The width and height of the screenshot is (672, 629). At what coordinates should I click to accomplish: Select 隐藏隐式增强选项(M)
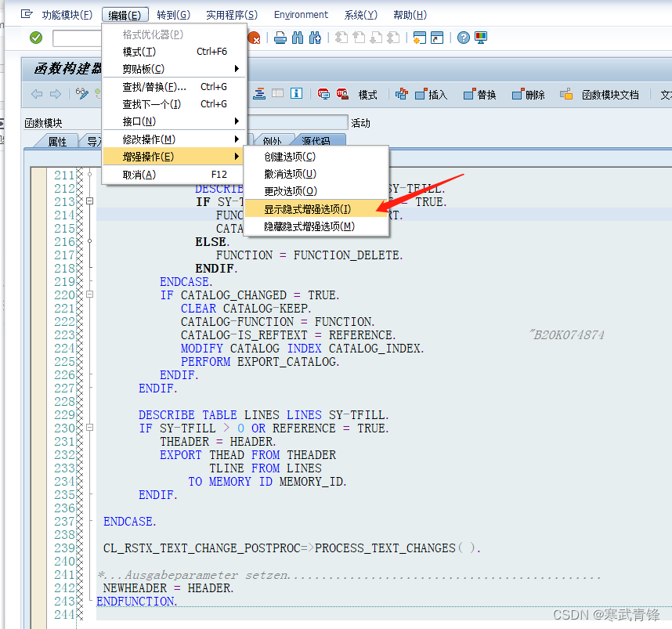point(316,226)
